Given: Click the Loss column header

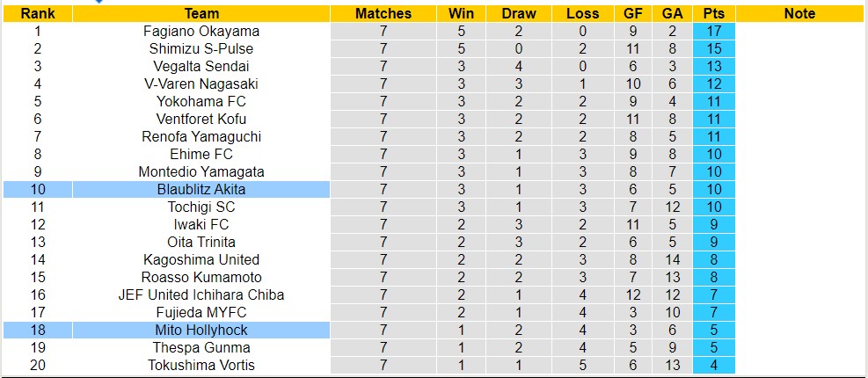Looking at the screenshot, I should (x=583, y=13).
